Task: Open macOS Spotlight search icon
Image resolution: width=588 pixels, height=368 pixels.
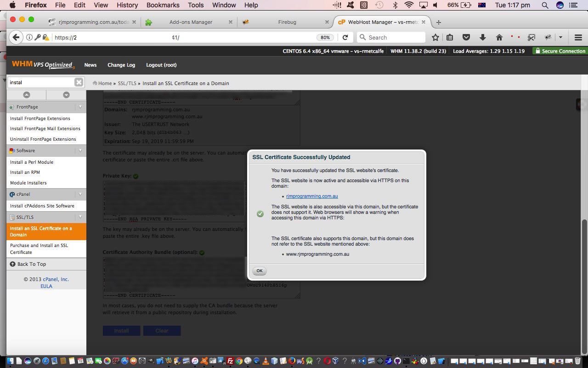Action: [x=545, y=5]
